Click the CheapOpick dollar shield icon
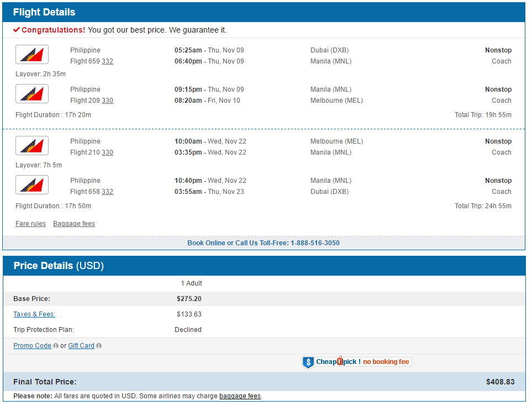Image resolution: width=532 pixels, height=406 pixels. tap(308, 362)
